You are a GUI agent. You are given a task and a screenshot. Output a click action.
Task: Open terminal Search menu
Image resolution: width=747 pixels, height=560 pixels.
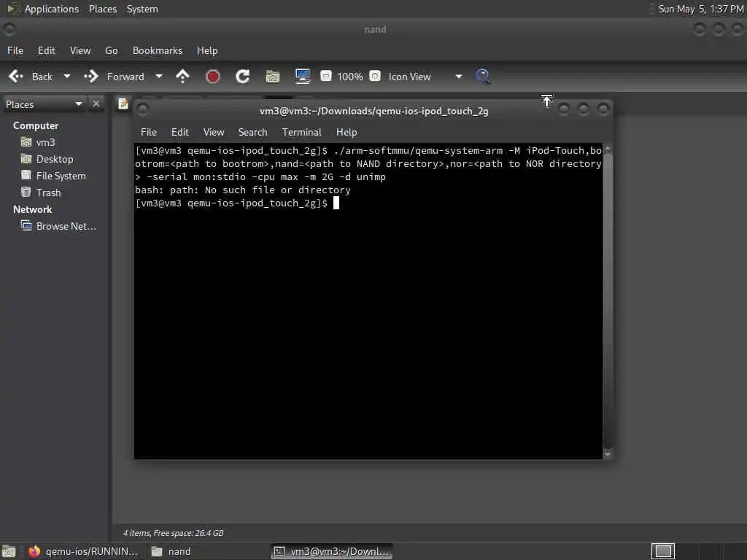tap(253, 133)
